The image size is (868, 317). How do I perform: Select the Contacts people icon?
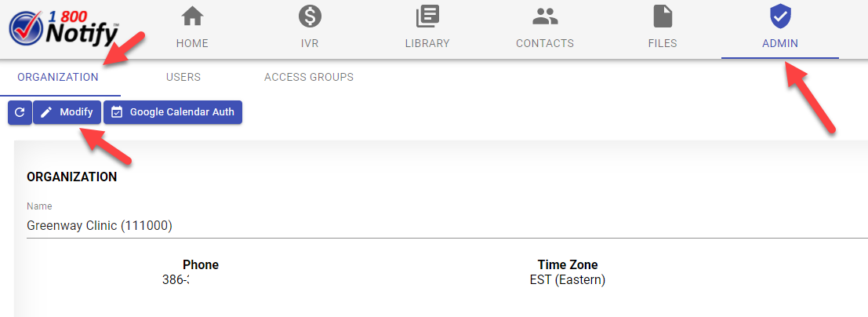tap(545, 16)
